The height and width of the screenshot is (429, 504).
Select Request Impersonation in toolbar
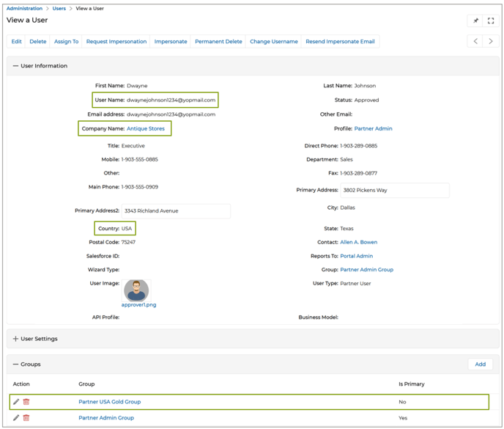click(116, 42)
